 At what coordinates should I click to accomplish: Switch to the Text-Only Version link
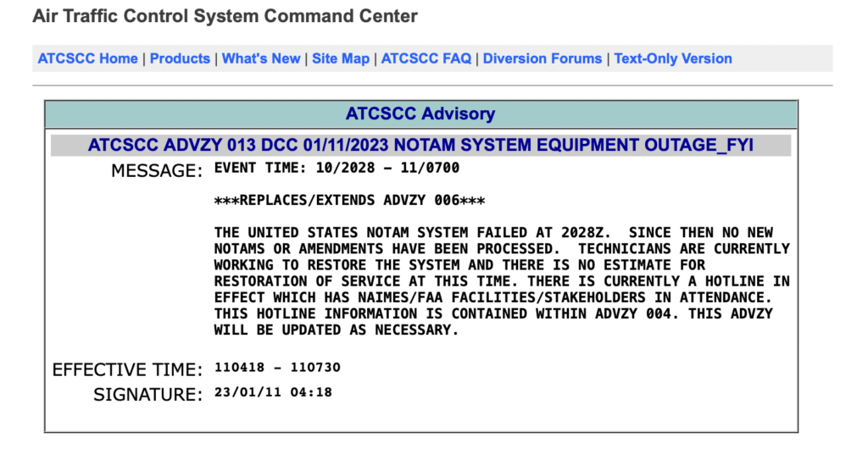click(673, 58)
